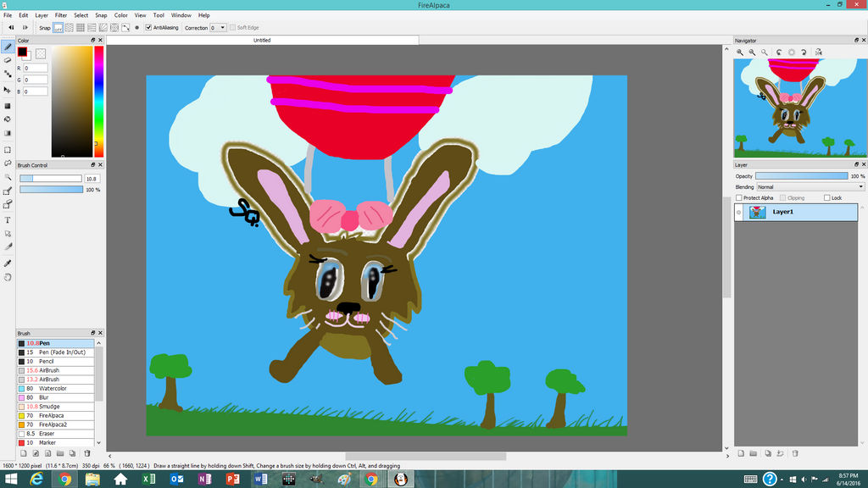The width and height of the screenshot is (868, 488).
Task: Select the Dot tool in left toolbar
Action: point(8,75)
